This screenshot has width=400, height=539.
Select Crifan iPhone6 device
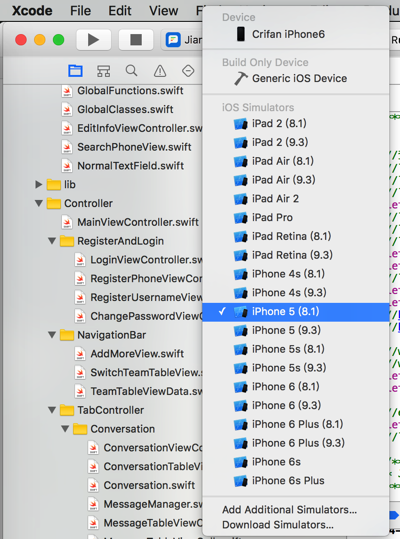click(x=296, y=34)
